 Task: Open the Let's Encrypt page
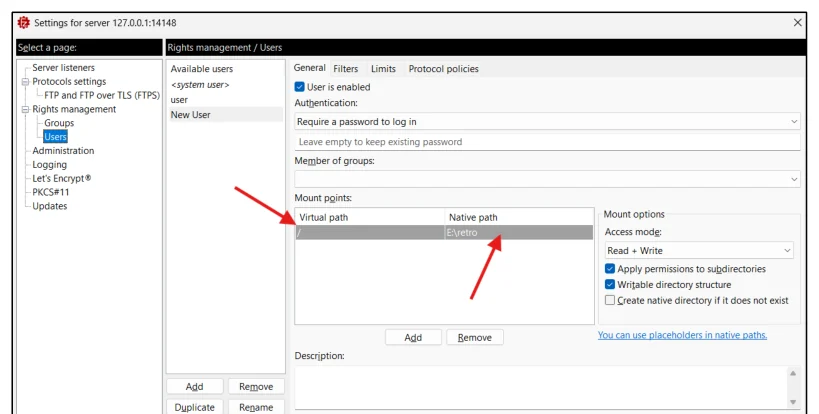pyautogui.click(x=62, y=178)
